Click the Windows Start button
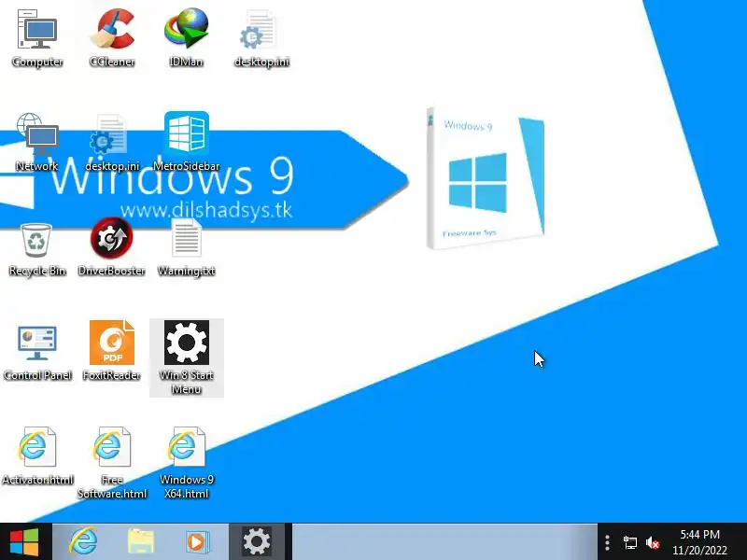747x560 pixels. click(x=24, y=541)
